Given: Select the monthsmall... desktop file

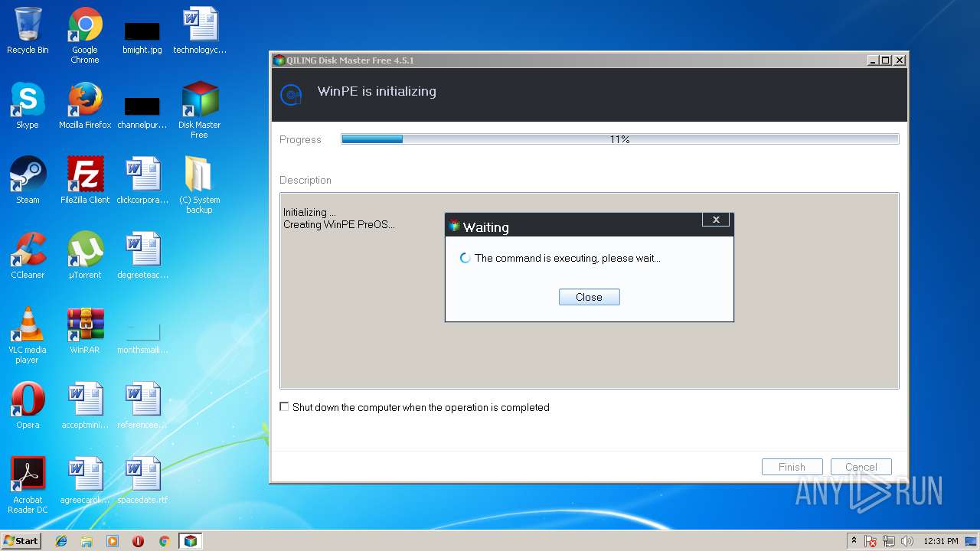Looking at the screenshot, I should click(142, 338).
